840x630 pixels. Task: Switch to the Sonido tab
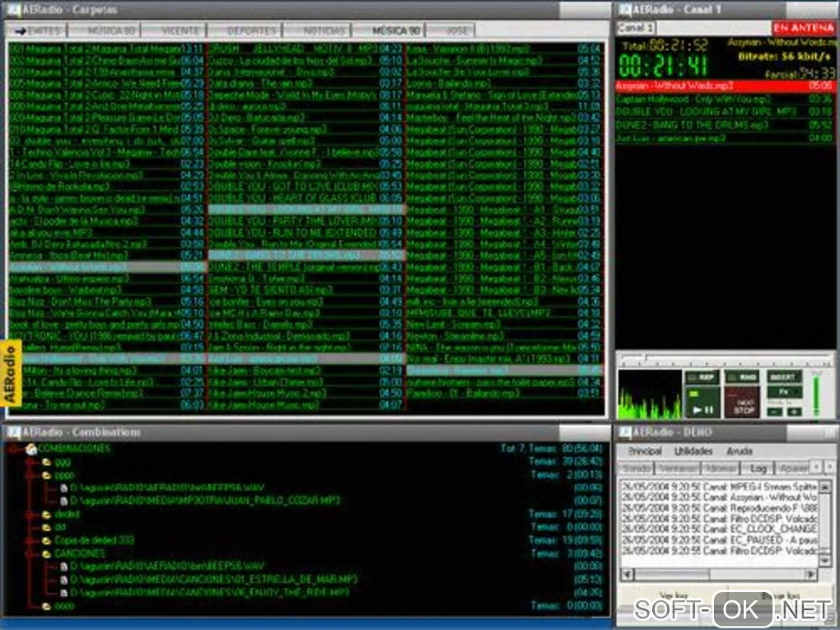637,469
